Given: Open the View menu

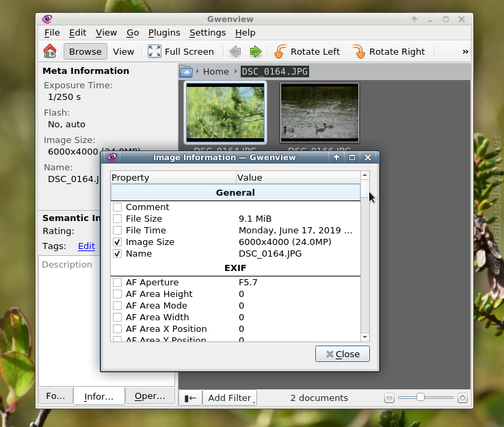Looking at the screenshot, I should 106,32.
